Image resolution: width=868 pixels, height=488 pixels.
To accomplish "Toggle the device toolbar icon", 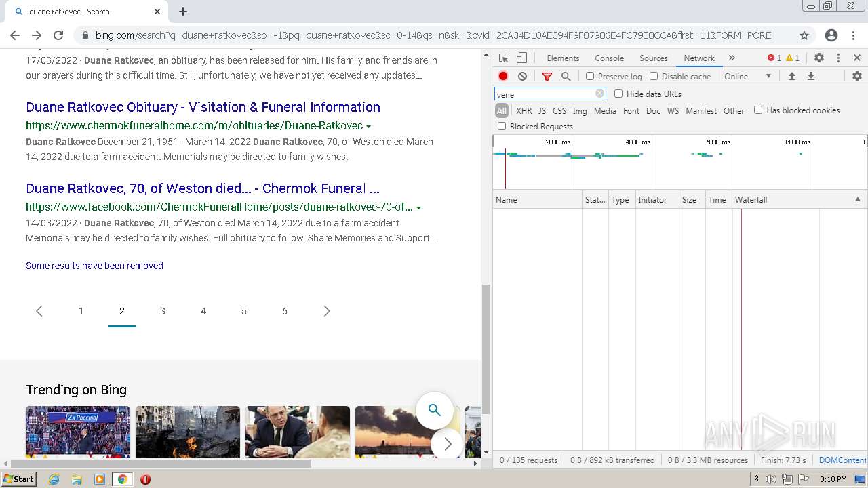I will [521, 58].
